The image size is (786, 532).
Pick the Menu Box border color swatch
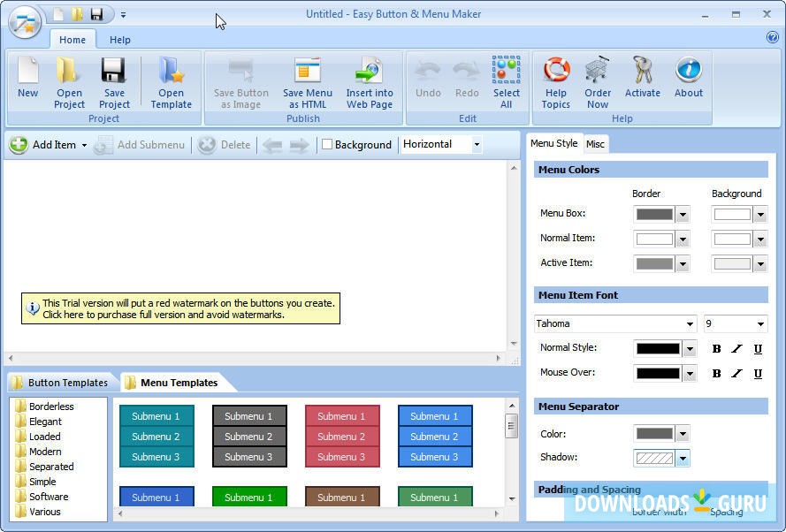(655, 214)
